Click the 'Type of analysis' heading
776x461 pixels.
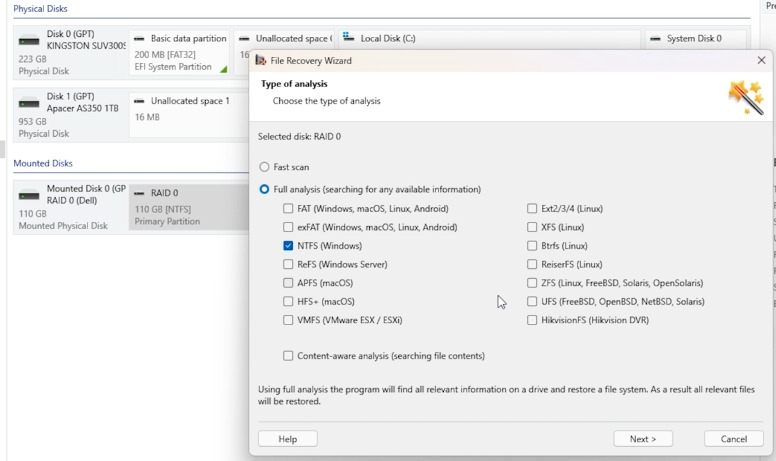pyautogui.click(x=294, y=84)
